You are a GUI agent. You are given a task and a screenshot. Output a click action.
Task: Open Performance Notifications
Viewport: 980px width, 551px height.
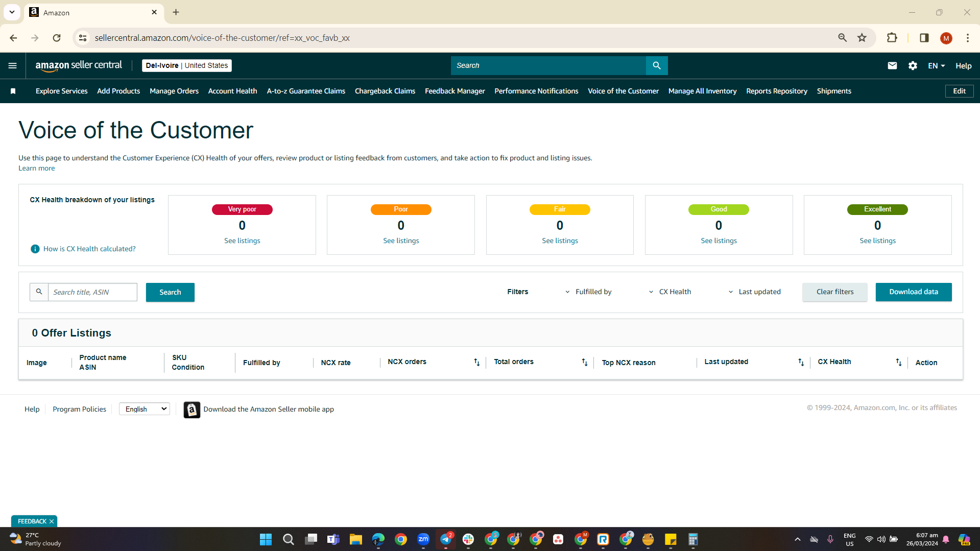coord(536,91)
